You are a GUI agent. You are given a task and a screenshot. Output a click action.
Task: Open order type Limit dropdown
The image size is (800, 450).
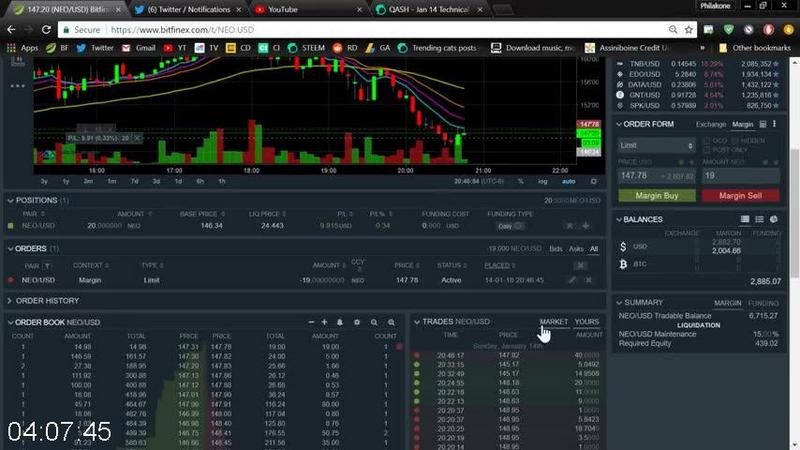tap(656, 146)
